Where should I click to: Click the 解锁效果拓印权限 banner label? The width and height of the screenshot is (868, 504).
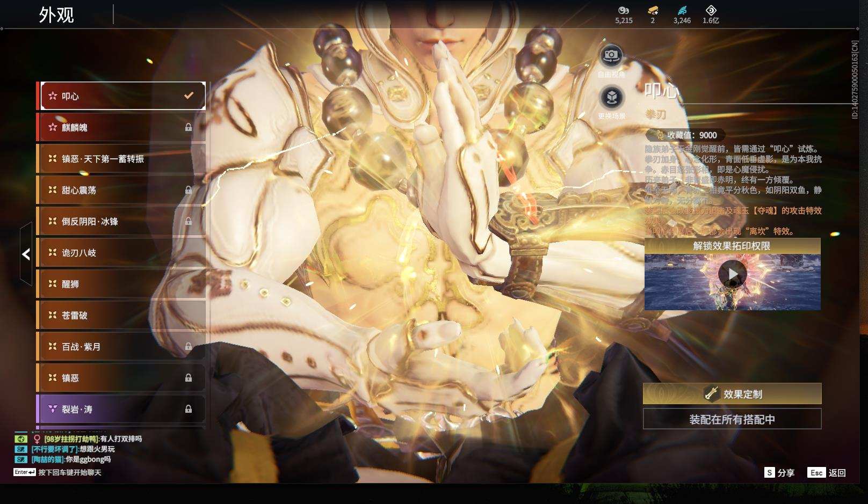[x=732, y=246]
